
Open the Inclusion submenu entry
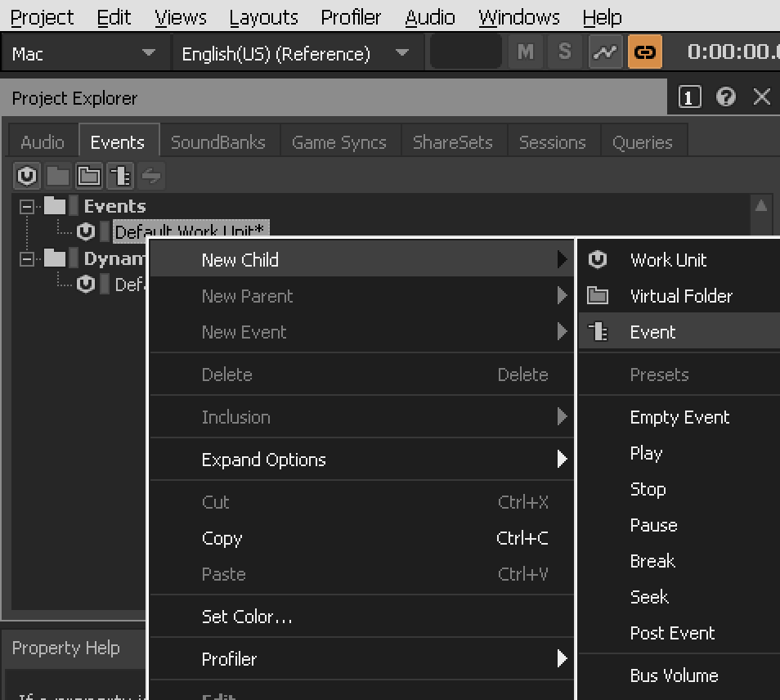[361, 417]
